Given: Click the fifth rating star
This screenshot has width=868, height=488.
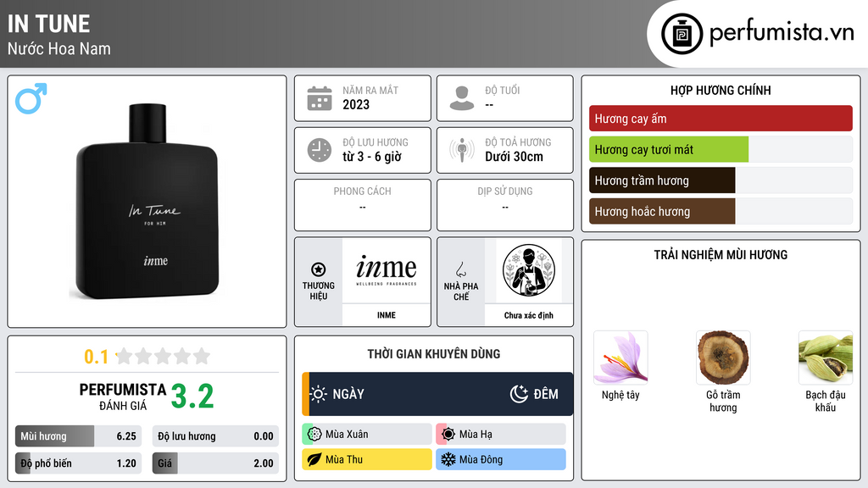Looking at the screenshot, I should pos(202,357).
